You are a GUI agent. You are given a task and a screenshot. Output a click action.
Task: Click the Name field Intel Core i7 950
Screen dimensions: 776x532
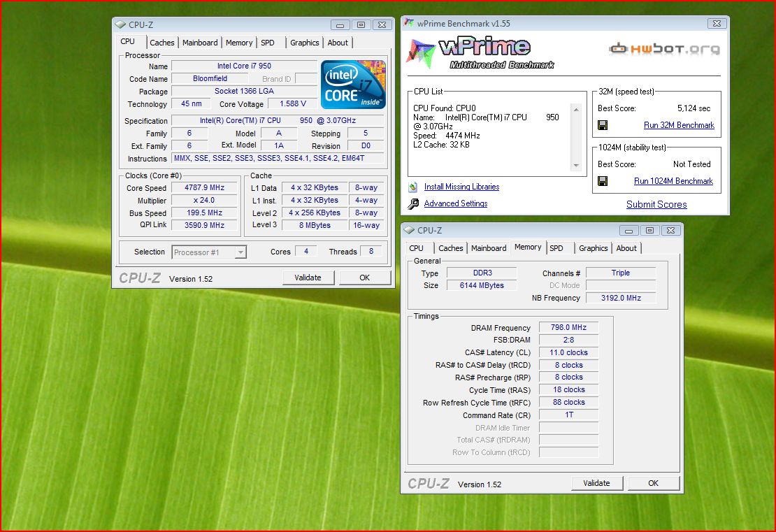(244, 66)
